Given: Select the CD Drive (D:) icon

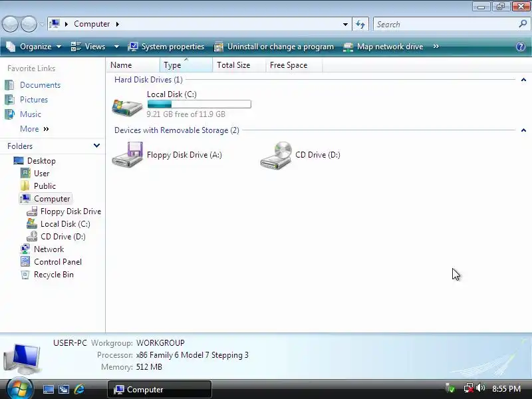Looking at the screenshot, I should click(x=276, y=155).
